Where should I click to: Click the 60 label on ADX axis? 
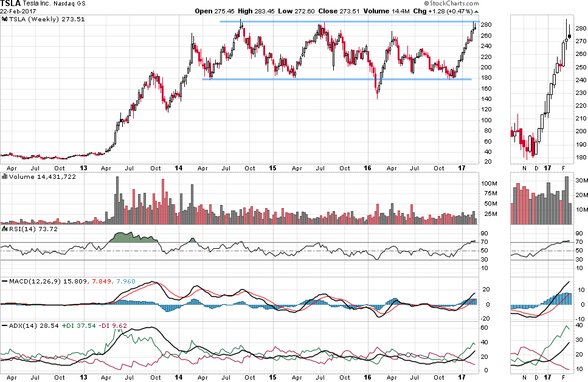485,328
